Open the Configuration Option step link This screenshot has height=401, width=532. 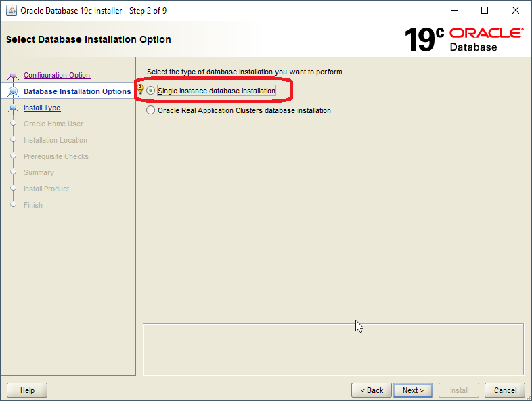coord(57,75)
